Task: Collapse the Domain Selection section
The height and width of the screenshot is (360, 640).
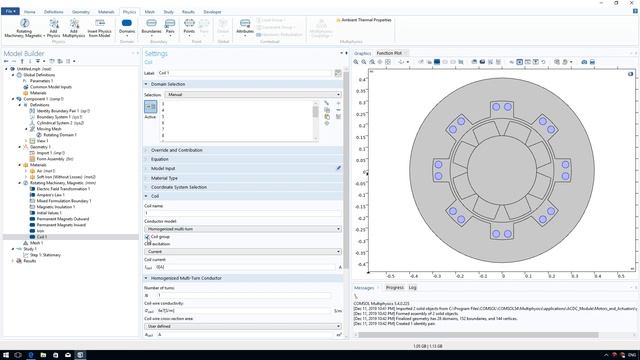Action: (x=244, y=84)
